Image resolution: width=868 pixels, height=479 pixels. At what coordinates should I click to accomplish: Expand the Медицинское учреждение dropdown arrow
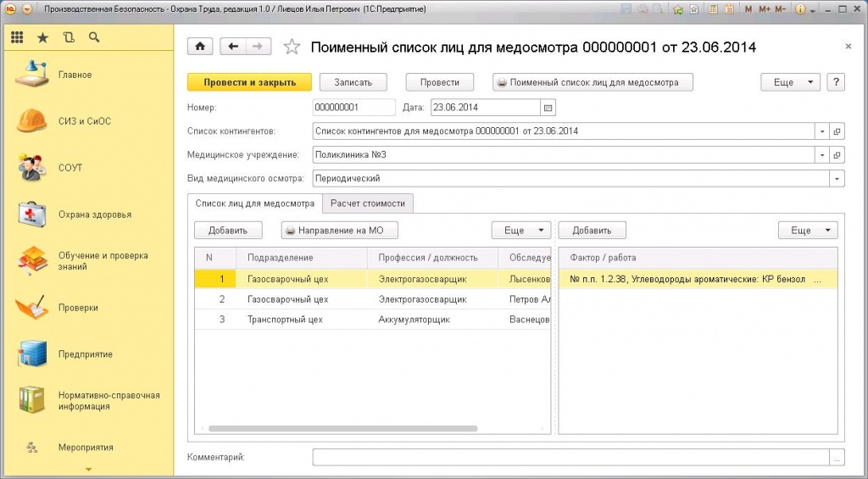click(821, 155)
